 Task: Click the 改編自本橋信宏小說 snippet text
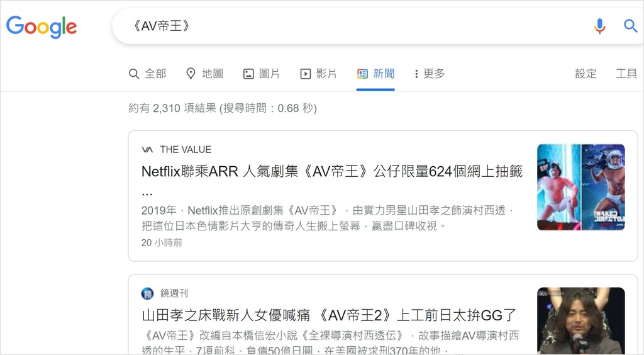pyautogui.click(x=330, y=342)
